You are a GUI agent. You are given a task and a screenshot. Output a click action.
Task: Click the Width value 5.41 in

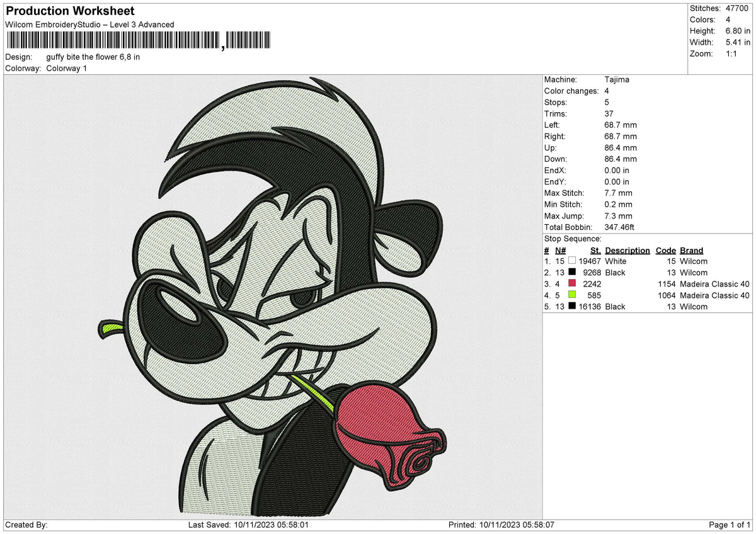click(738, 42)
